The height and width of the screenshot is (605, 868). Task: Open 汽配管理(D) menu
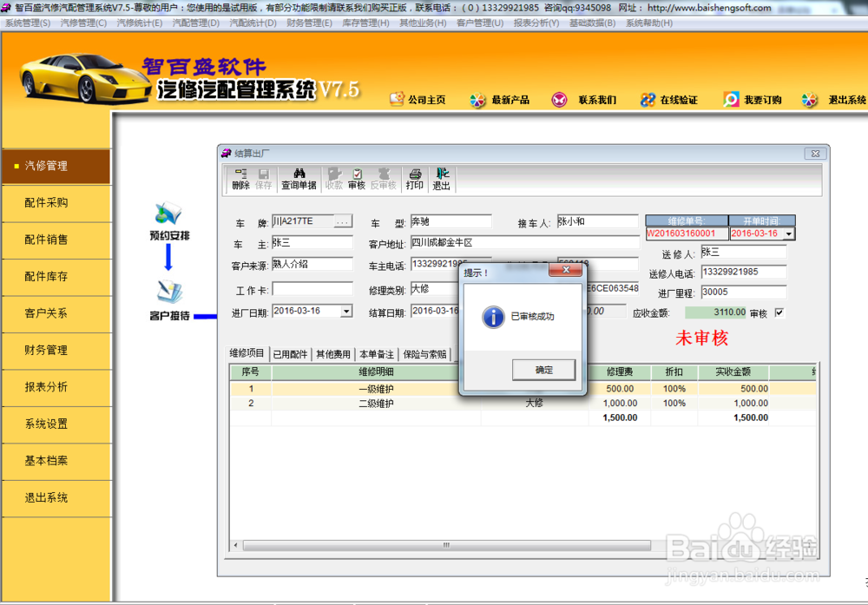tap(196, 23)
